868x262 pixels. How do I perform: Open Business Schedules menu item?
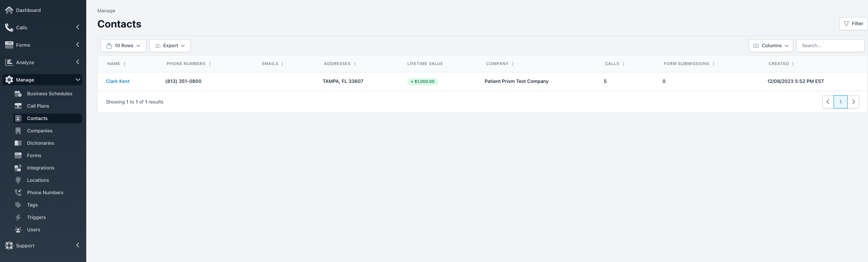point(48,93)
